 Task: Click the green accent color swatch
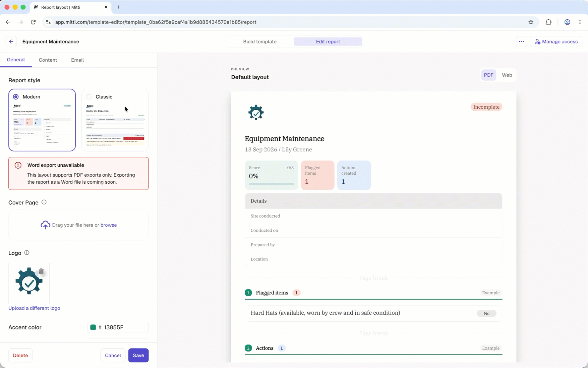(93, 327)
